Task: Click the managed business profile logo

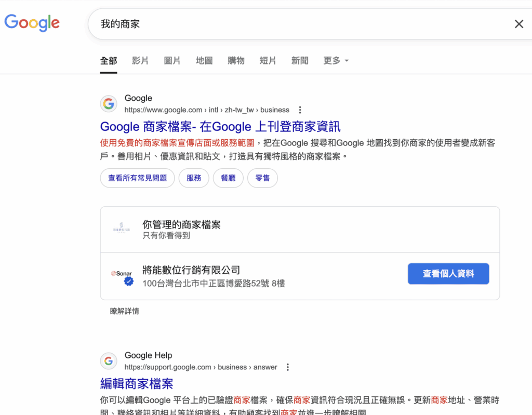Action: coord(122,229)
